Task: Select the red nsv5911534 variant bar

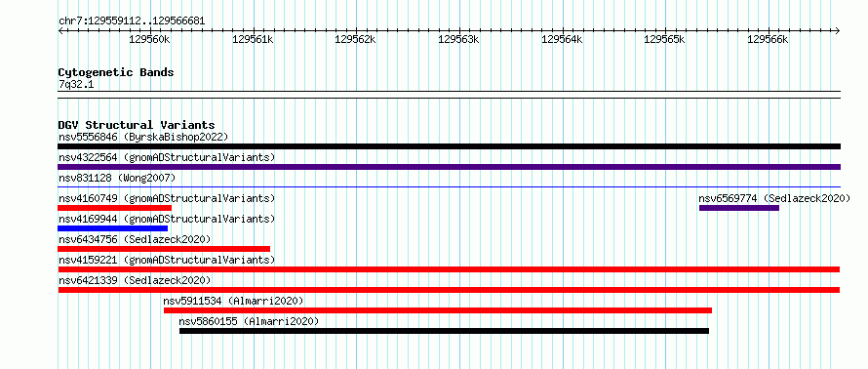Action: [438, 310]
